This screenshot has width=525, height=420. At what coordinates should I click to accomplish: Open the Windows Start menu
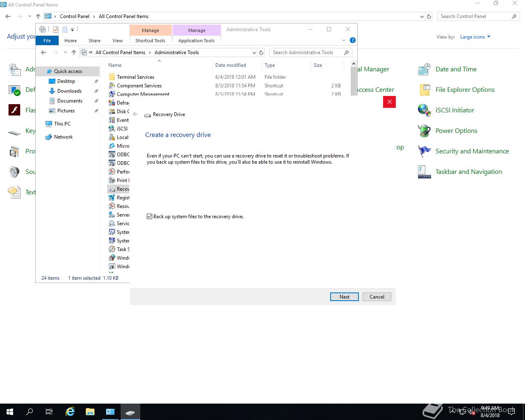tap(10, 412)
